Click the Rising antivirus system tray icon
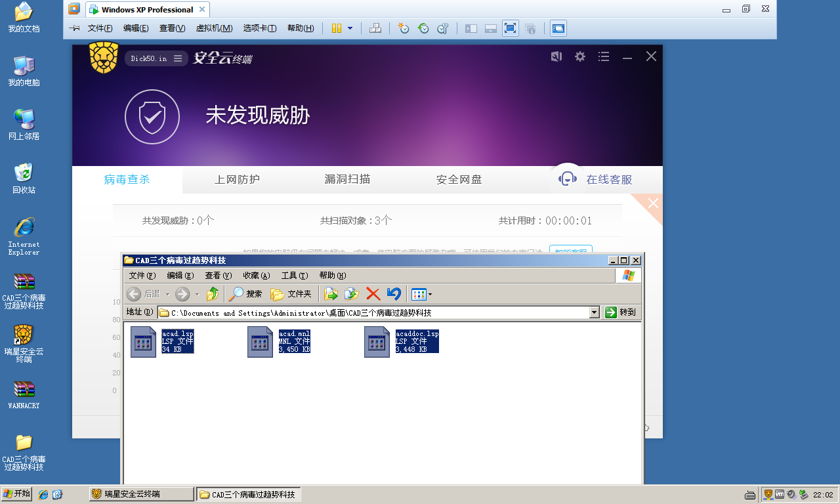 (768, 494)
